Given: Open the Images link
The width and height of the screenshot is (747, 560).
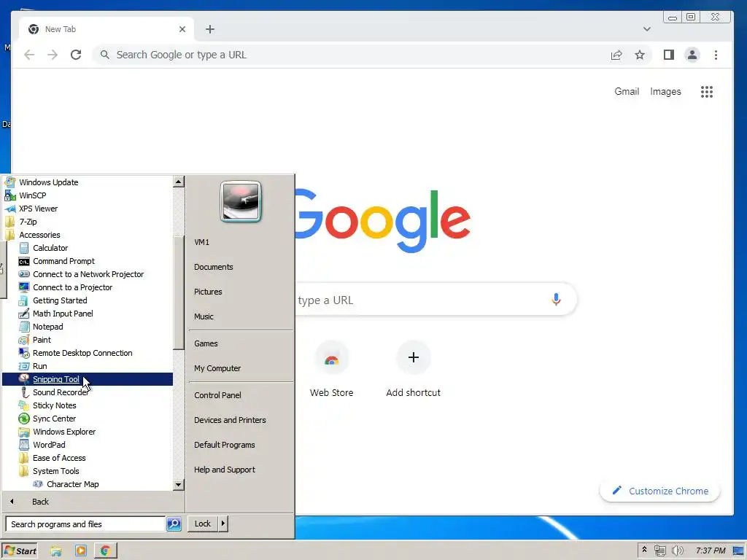Looking at the screenshot, I should [x=665, y=91].
